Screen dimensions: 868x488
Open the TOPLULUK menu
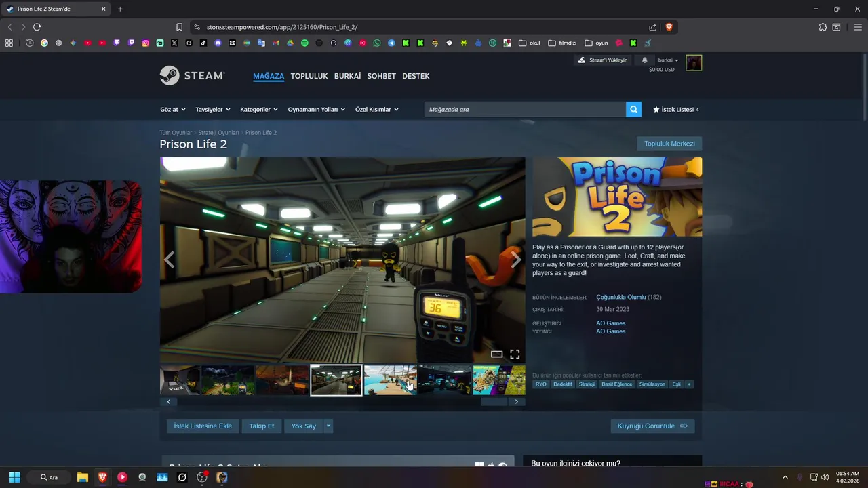click(309, 76)
